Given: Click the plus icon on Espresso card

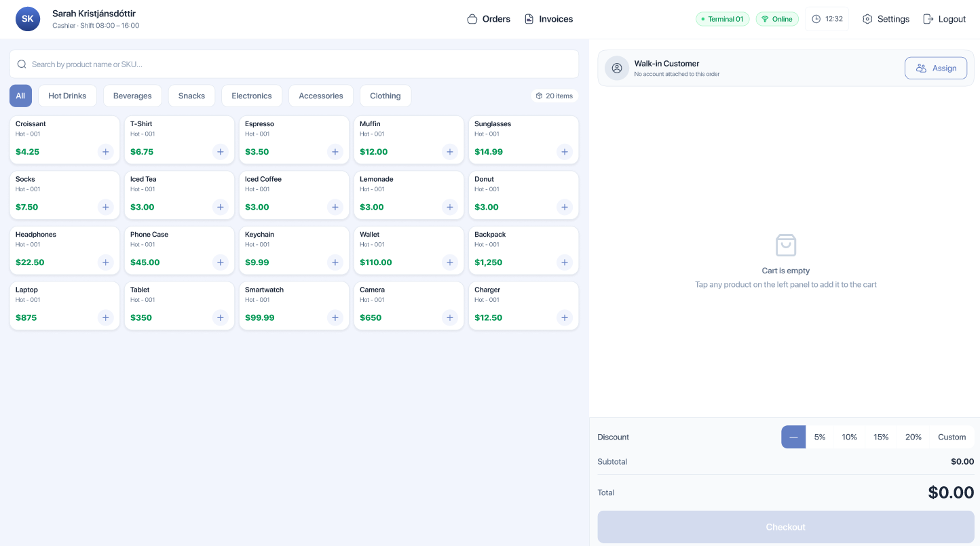Looking at the screenshot, I should click(335, 152).
